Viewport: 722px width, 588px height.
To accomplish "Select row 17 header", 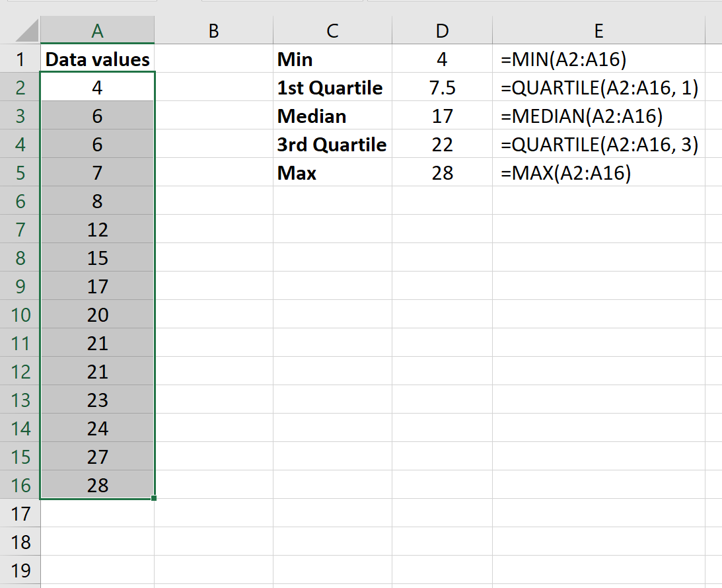I will (x=20, y=513).
